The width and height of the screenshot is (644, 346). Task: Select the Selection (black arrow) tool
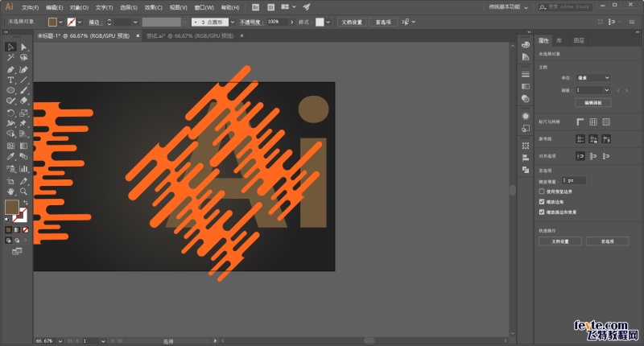point(10,47)
